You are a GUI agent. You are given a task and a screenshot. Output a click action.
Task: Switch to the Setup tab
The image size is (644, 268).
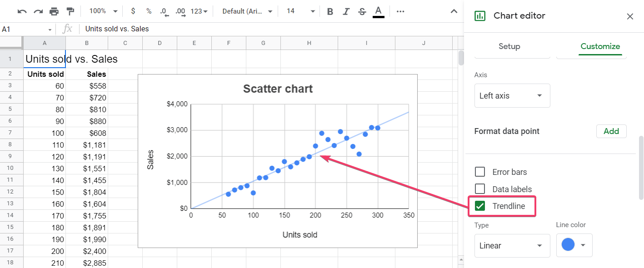pyautogui.click(x=509, y=46)
